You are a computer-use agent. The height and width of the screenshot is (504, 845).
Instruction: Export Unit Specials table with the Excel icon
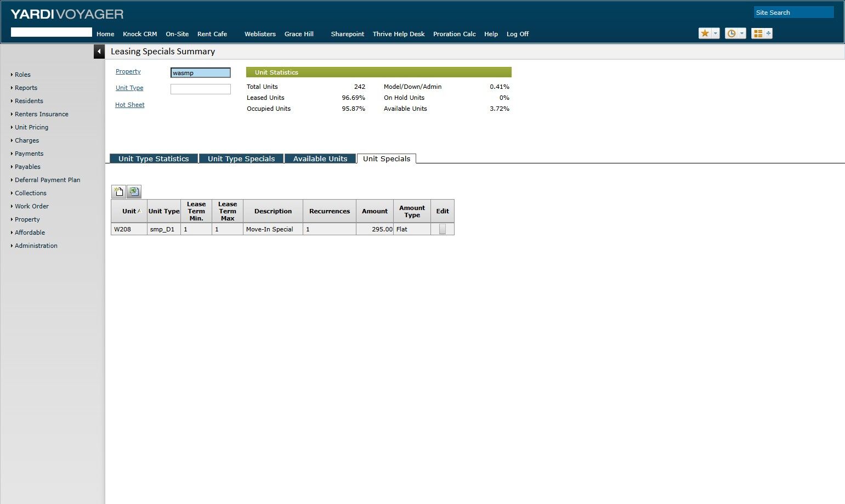tap(133, 191)
